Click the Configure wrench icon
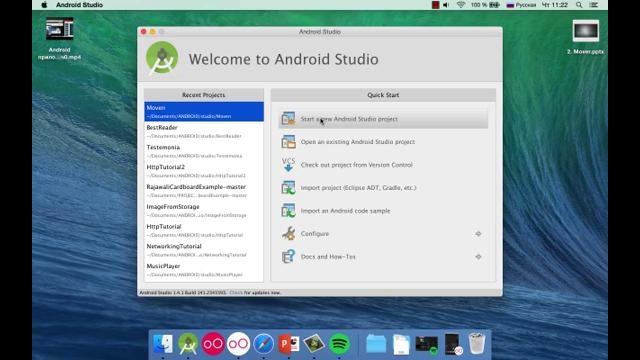 pyautogui.click(x=288, y=233)
